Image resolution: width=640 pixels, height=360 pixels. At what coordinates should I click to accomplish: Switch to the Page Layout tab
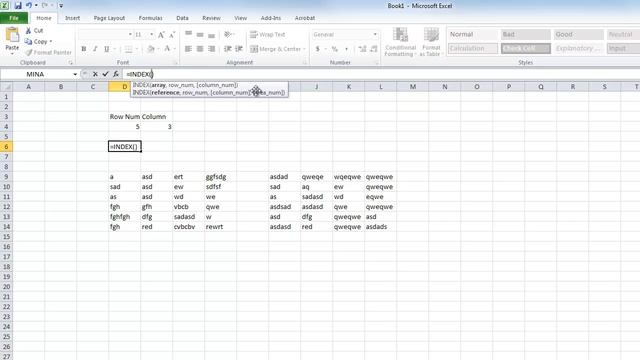(x=109, y=18)
